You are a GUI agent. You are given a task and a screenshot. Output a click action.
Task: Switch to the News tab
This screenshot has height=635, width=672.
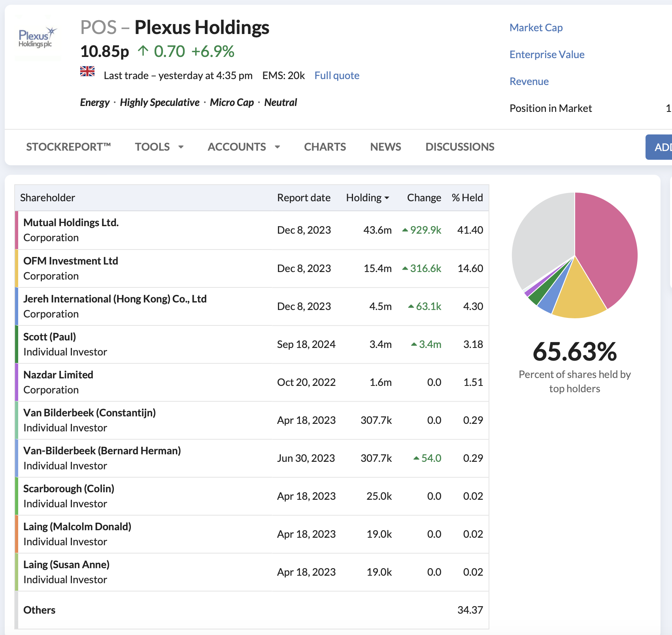pyautogui.click(x=385, y=147)
